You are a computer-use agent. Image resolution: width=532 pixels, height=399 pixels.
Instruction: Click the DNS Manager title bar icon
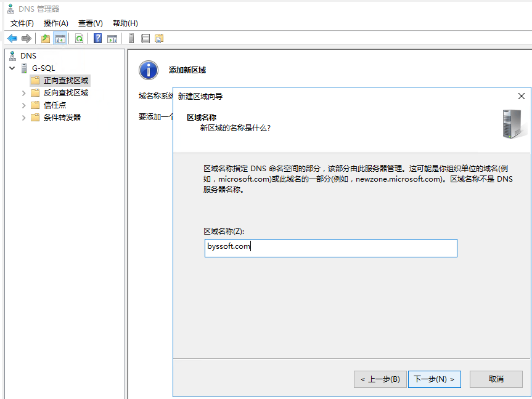[x=11, y=9]
